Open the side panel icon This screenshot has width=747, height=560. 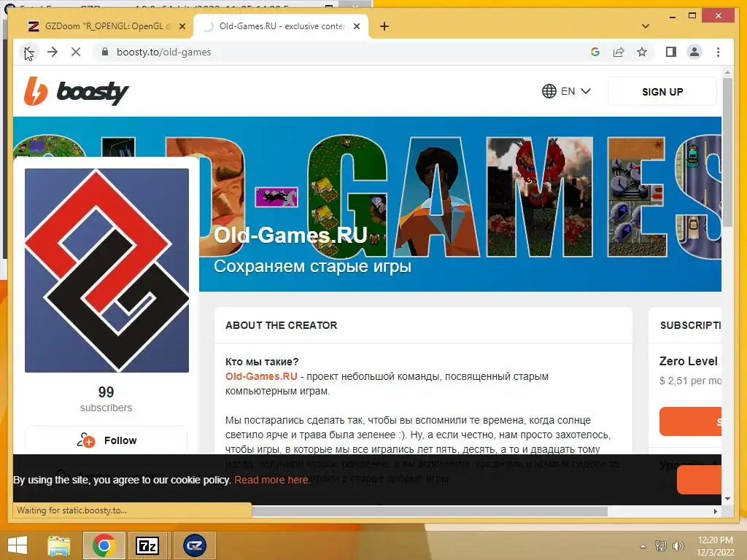[671, 52]
